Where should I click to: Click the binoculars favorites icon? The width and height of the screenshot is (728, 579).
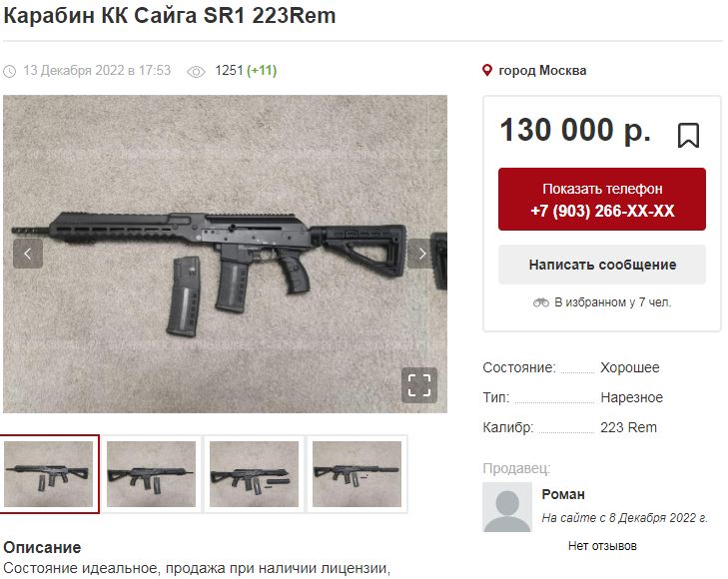[541, 302]
